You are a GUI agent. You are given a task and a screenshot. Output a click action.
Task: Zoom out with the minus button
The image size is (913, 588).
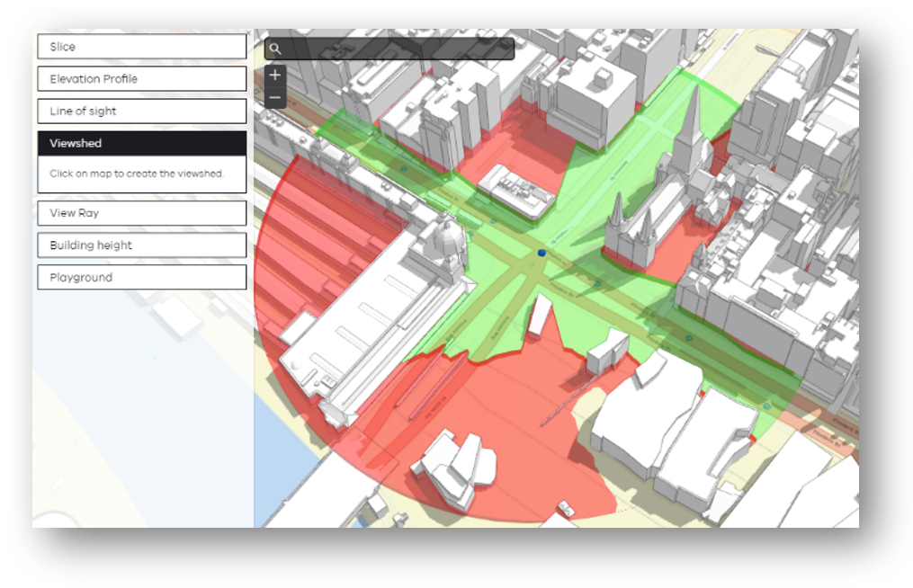click(x=275, y=97)
